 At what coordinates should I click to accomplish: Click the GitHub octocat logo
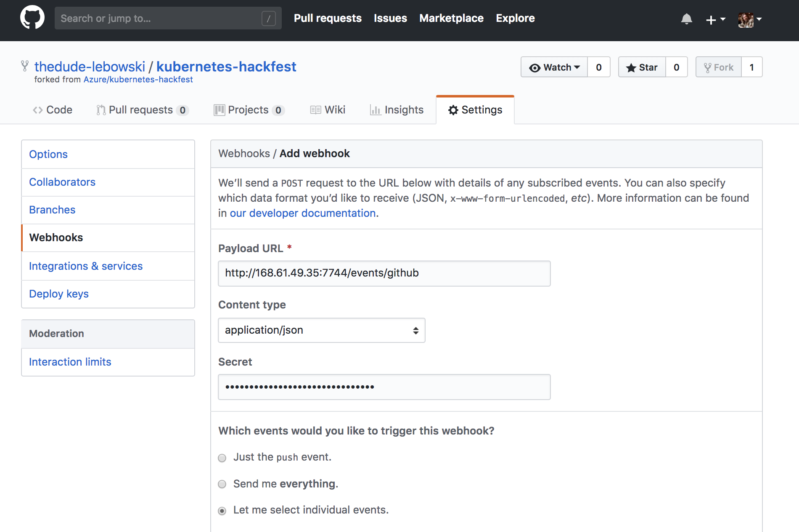click(32, 18)
